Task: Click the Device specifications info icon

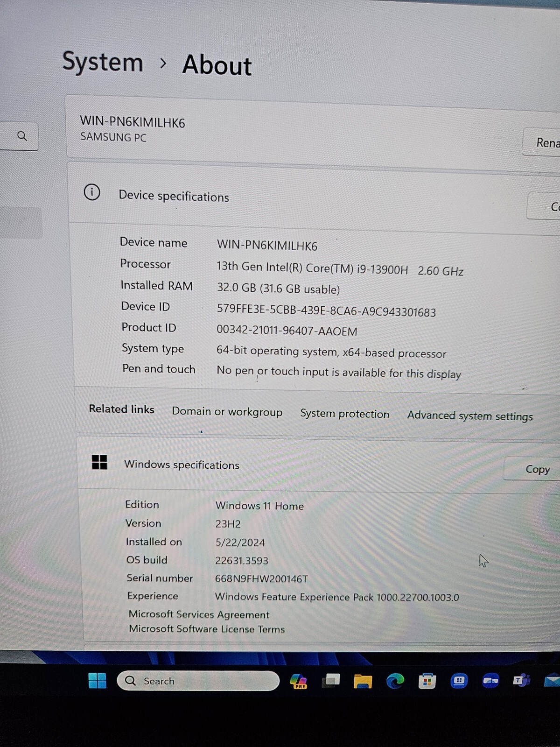Action: tap(92, 192)
